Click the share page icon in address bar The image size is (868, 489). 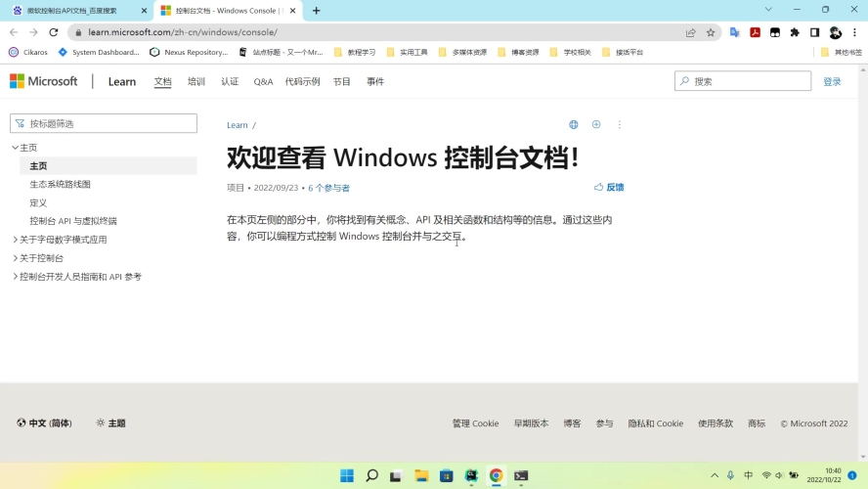690,32
